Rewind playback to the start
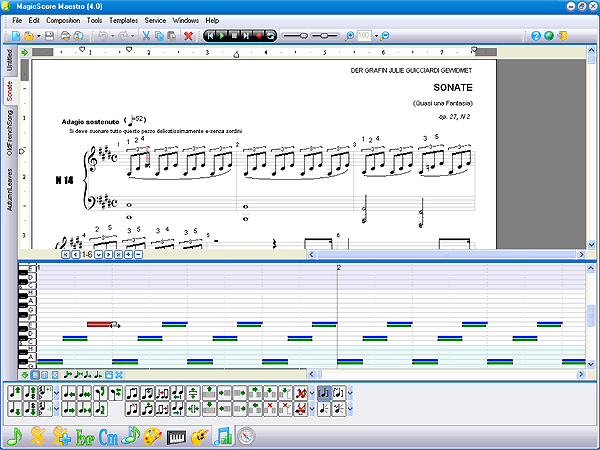The image size is (600, 450). point(210,36)
